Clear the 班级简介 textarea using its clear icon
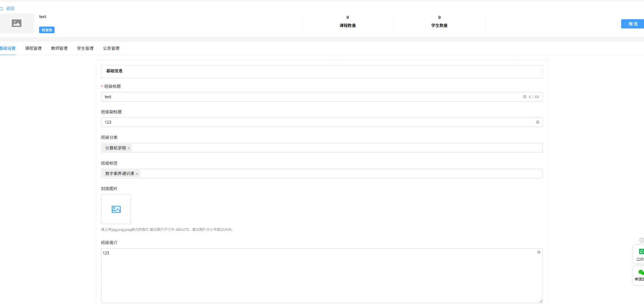Screen dimensions: 644x305 (539, 252)
